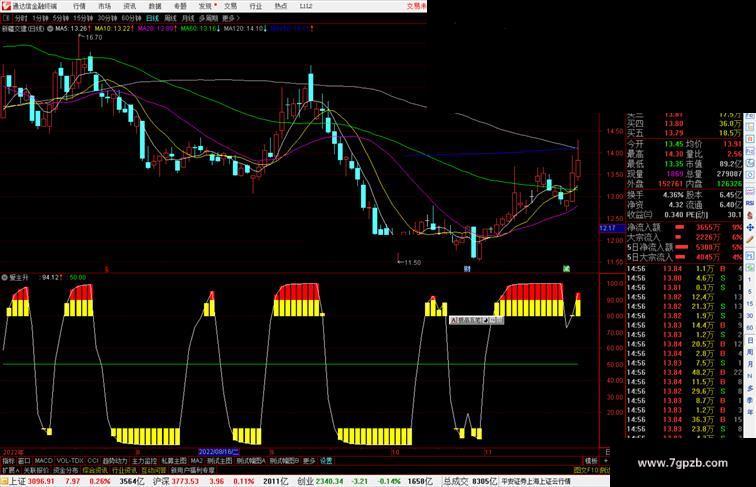756x487 pixels.
Task: Select the 日线 period tab
Action: coord(152,18)
